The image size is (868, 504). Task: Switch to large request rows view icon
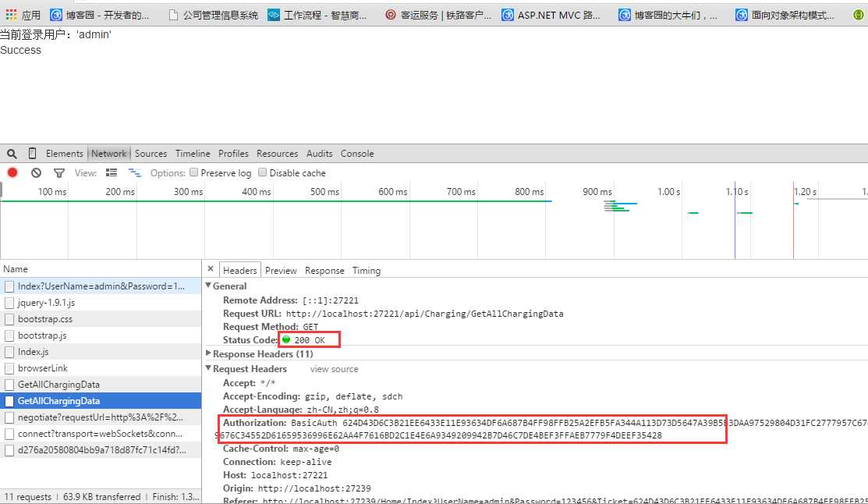112,172
